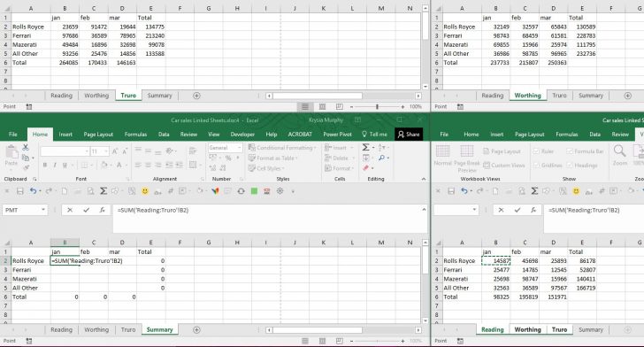Open the Number Format 'General' dropdown
Image resolution: width=644 pixels, height=347 pixels.
coord(240,148)
